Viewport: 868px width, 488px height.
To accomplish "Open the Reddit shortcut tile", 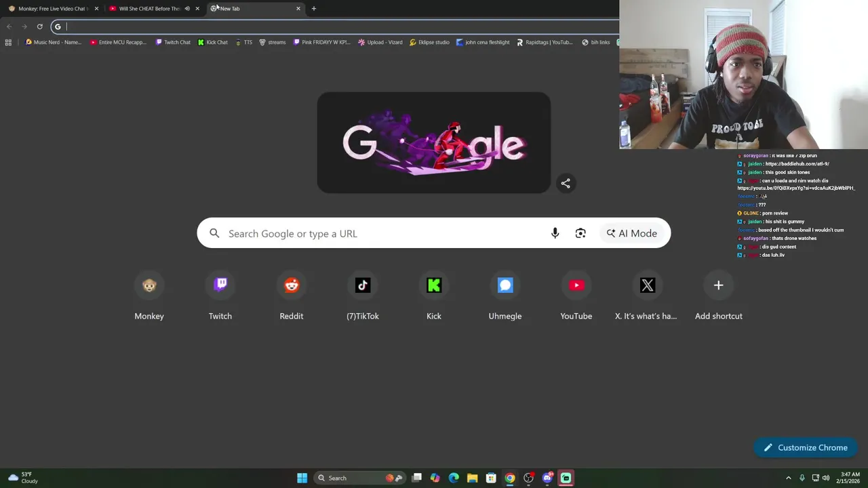I will [292, 297].
